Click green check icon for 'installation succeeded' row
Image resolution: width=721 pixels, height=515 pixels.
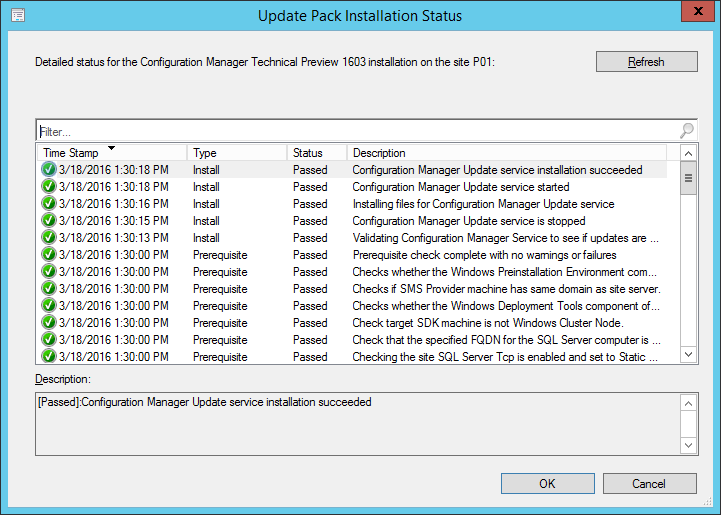[x=49, y=170]
